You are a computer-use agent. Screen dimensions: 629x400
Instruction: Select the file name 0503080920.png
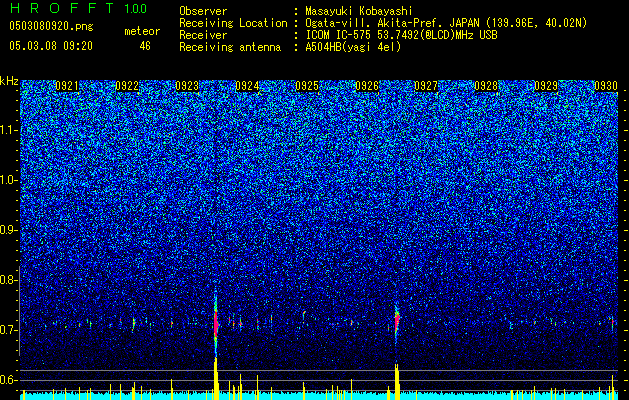tap(51, 26)
